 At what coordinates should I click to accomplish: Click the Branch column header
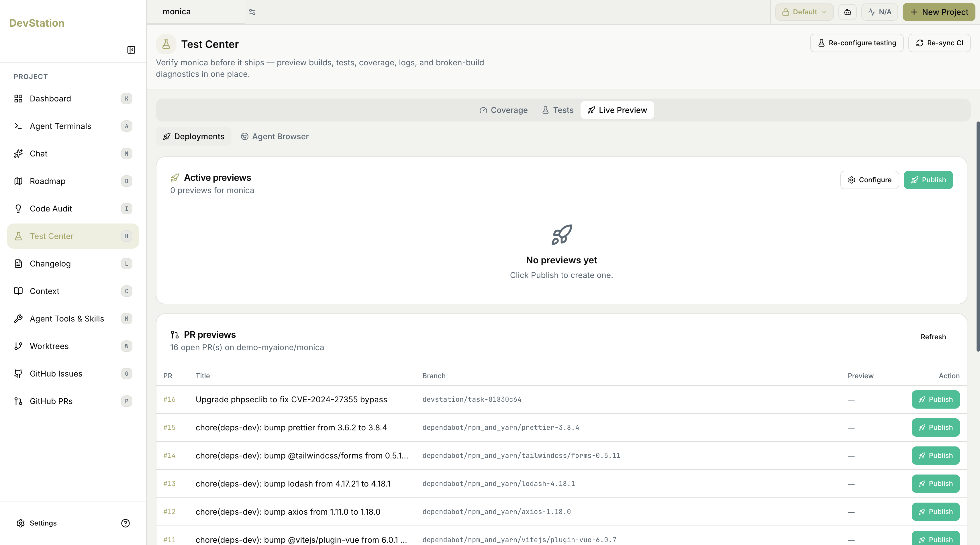point(434,376)
